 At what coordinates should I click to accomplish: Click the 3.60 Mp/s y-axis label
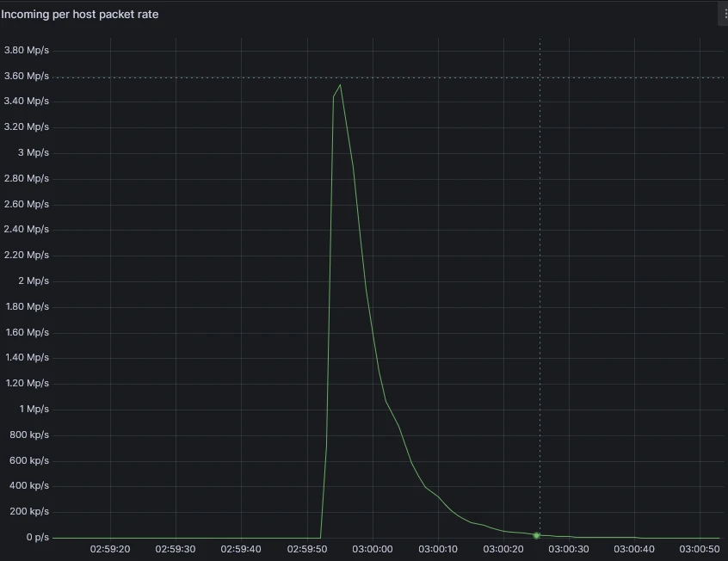pos(27,76)
